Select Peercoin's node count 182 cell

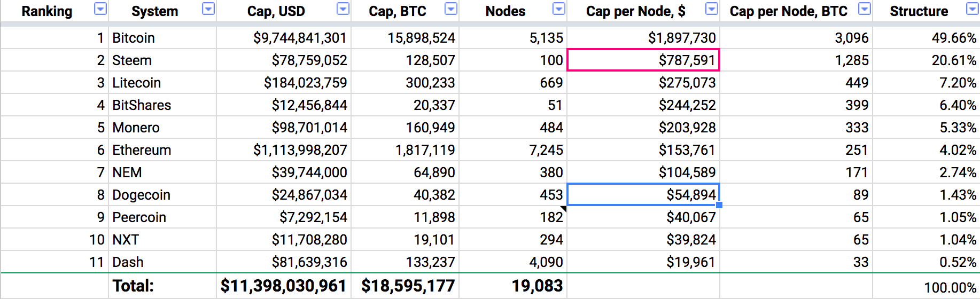tap(513, 217)
